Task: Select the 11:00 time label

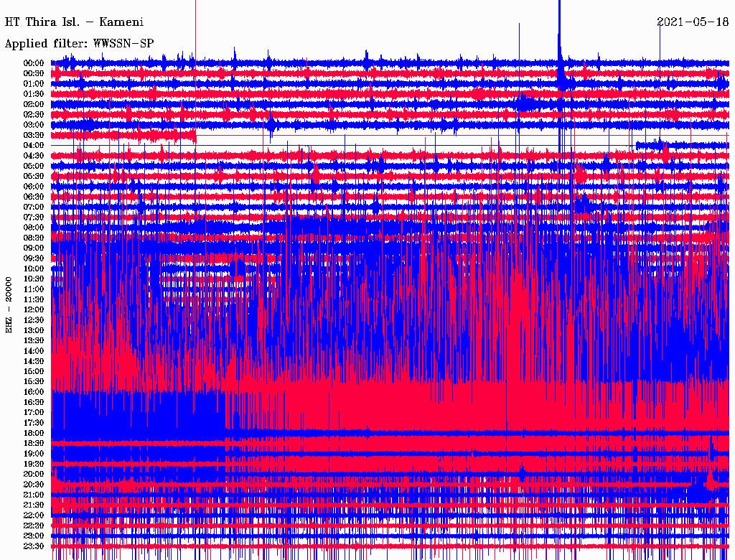Action: click(x=34, y=289)
